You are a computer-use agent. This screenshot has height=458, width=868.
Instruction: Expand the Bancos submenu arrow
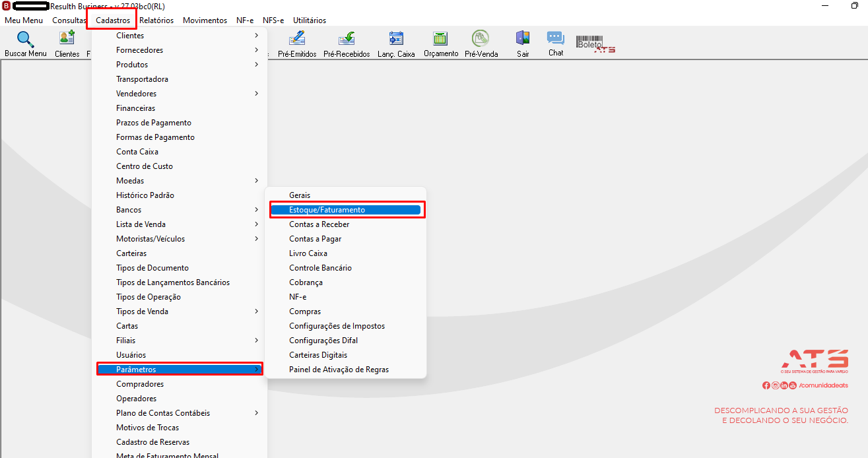[256, 210]
